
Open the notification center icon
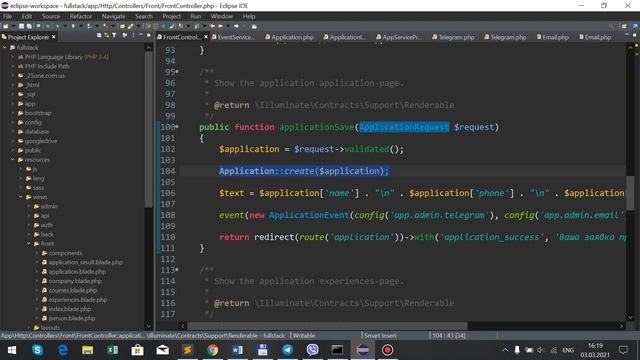point(623,350)
